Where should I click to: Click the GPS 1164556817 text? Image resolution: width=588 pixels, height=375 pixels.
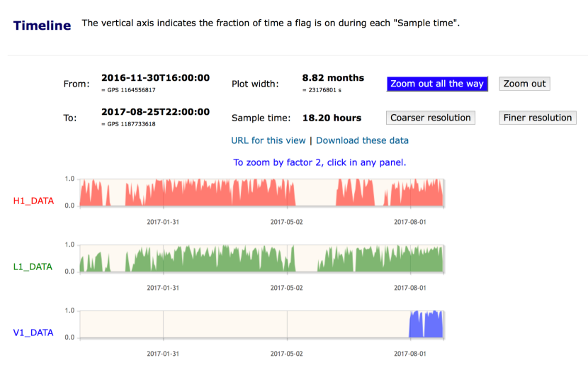pyautogui.click(x=128, y=90)
